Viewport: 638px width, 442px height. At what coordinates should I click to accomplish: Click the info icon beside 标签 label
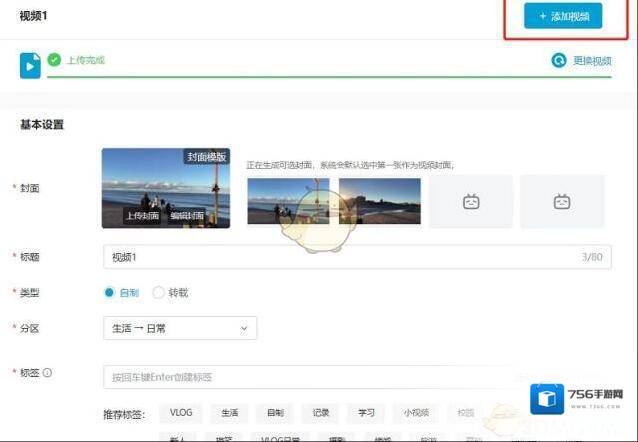[47, 373]
